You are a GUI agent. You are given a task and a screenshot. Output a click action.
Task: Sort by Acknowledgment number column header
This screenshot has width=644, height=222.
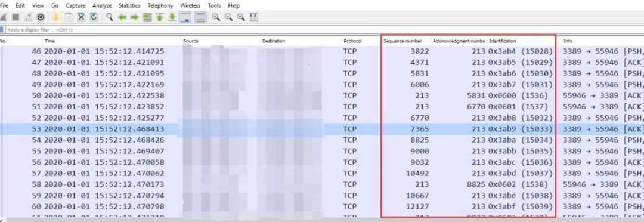point(459,41)
